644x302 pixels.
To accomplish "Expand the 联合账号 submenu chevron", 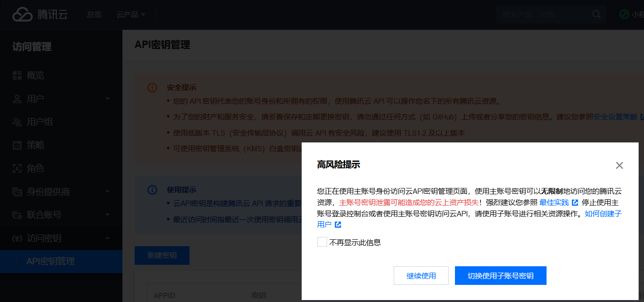I will coord(107,215).
